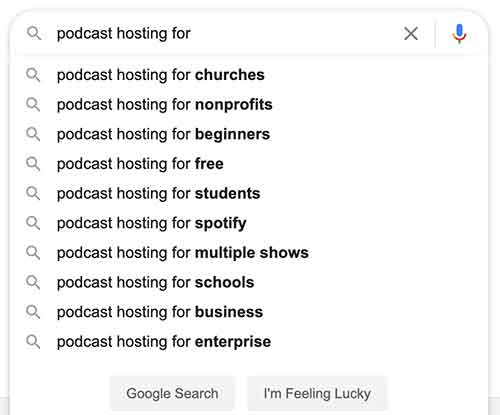Click the magnifier icon beside the beginners suggestion
The width and height of the screenshot is (500, 415).
click(33, 134)
